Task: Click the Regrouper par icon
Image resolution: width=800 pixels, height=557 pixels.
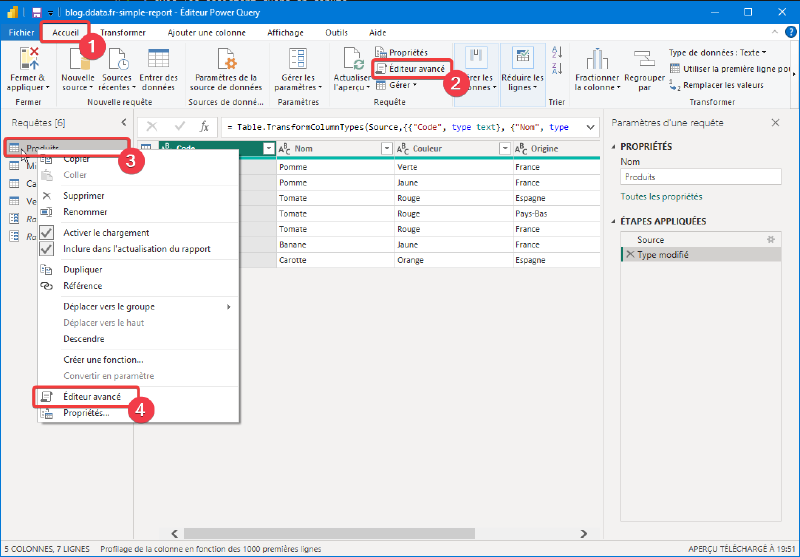Action: click(x=644, y=59)
